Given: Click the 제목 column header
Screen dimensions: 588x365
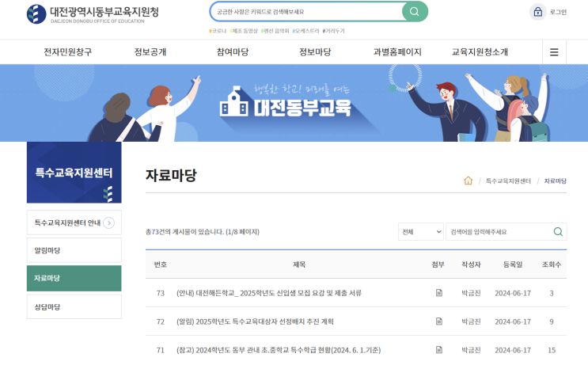Looking at the screenshot, I should tap(299, 264).
